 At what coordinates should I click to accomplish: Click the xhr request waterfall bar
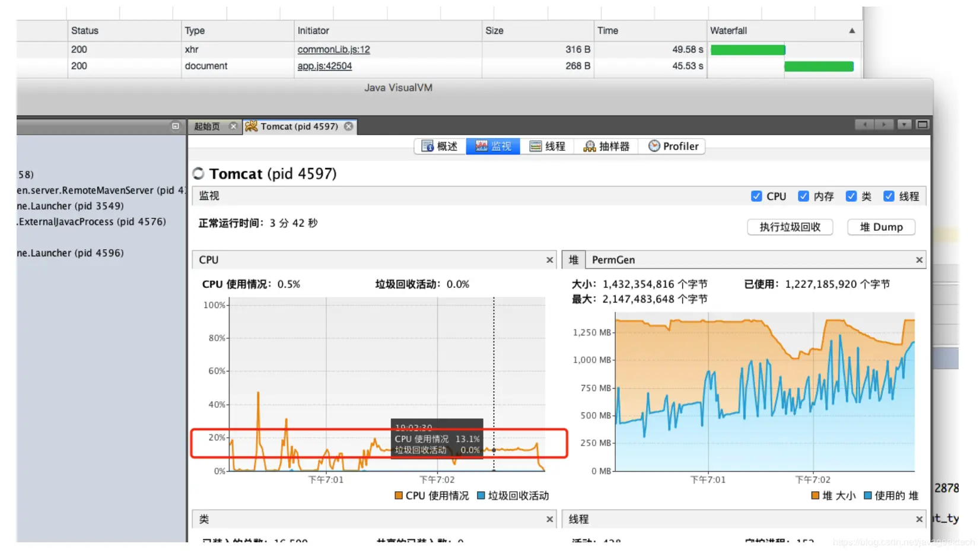(x=747, y=50)
